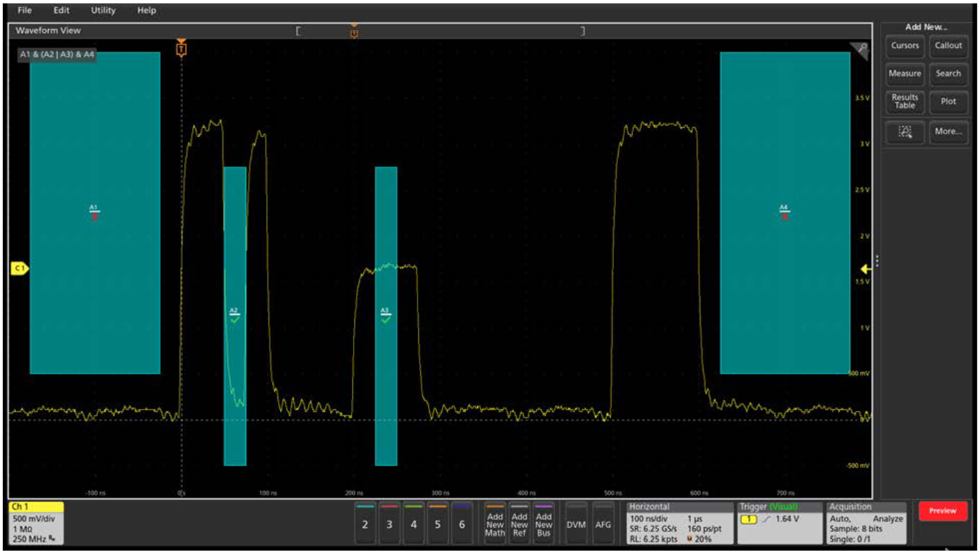This screenshot has height=552, width=980.
Task: Open the More... options in Add New
Action: click(x=947, y=131)
